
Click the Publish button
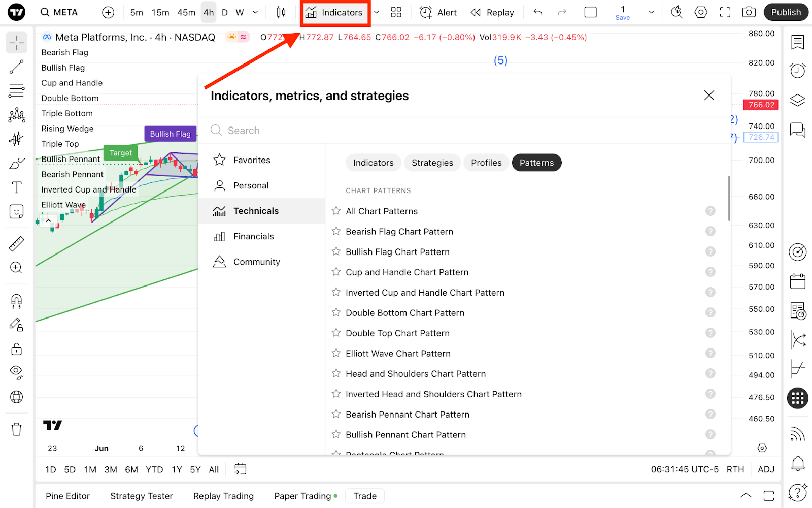coord(786,12)
